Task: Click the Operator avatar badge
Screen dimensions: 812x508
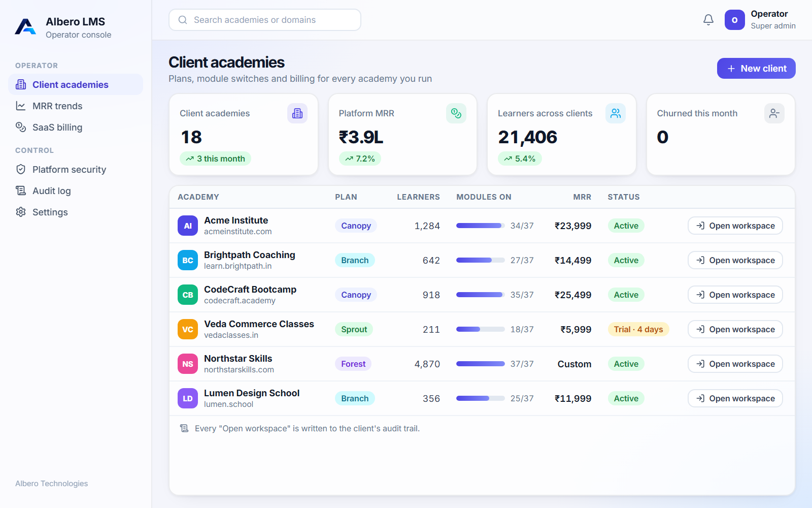Action: coord(734,20)
